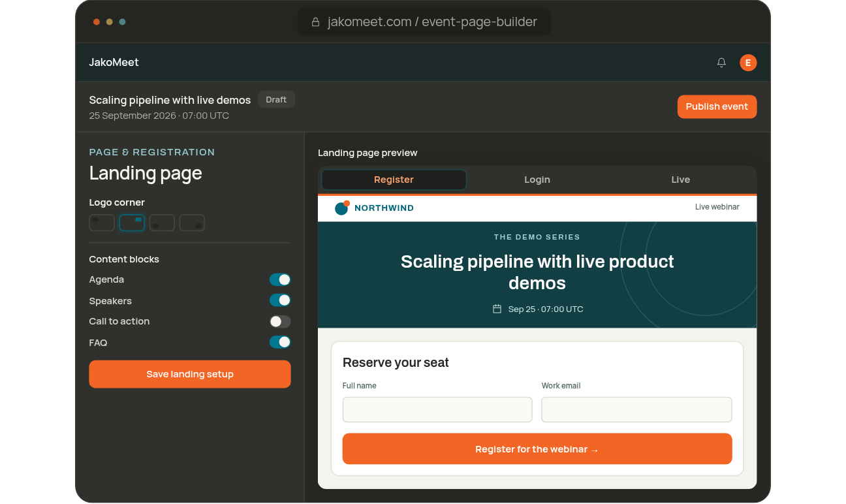Click Register for the webinar button
846x504 pixels.
click(x=537, y=449)
